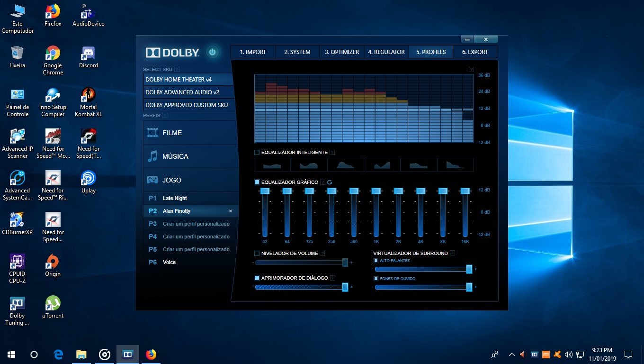Click the 250 Hz equalizer slider handle
The width and height of the screenshot is (644, 364).
point(331,191)
